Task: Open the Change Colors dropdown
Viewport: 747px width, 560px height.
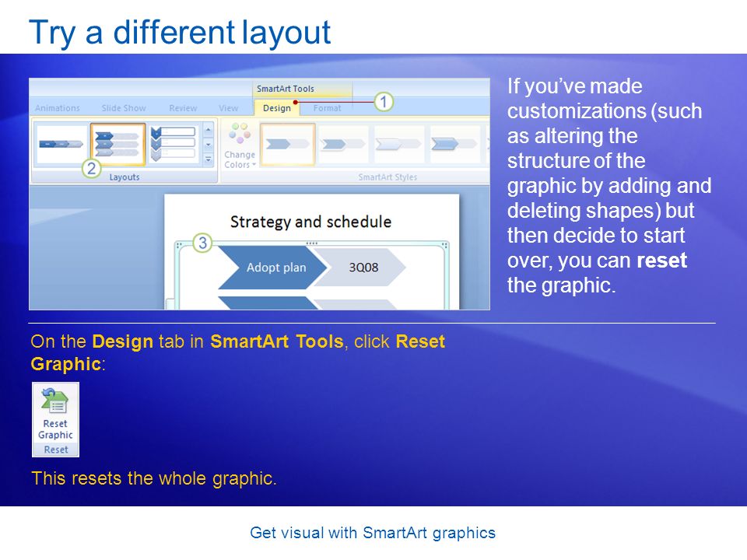Action: [x=240, y=145]
